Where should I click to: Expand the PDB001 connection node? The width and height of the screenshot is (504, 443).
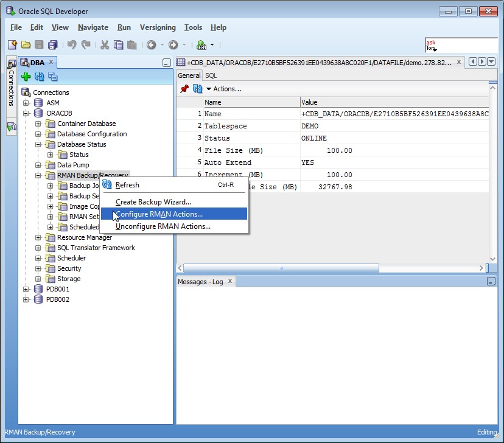(x=26, y=289)
